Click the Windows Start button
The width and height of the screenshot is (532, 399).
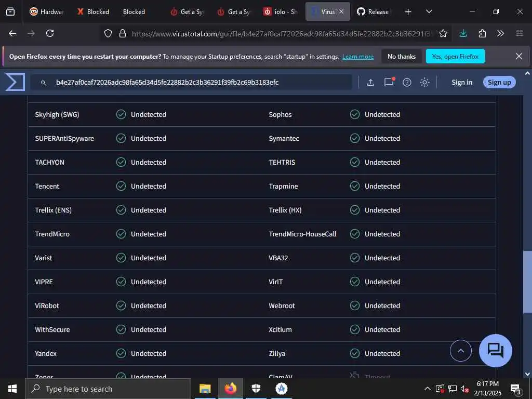click(x=12, y=389)
